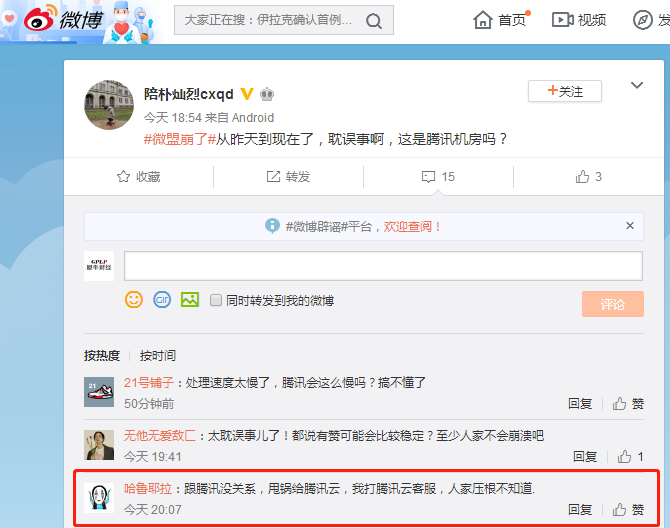Screen dimensions: 670x528
Task: Open the #微盟崩了# hashtag
Action: click(179, 139)
